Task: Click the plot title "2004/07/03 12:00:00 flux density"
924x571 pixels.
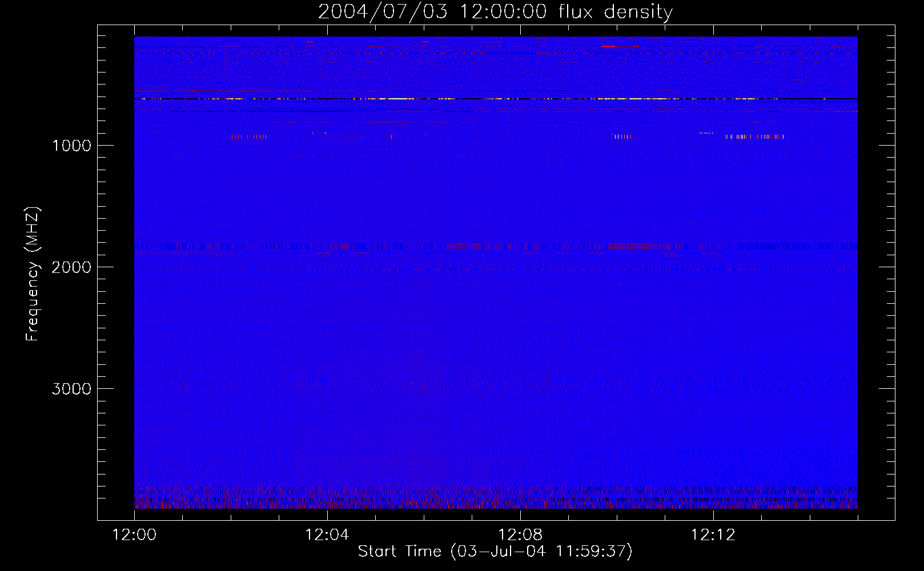Action: tap(495, 12)
